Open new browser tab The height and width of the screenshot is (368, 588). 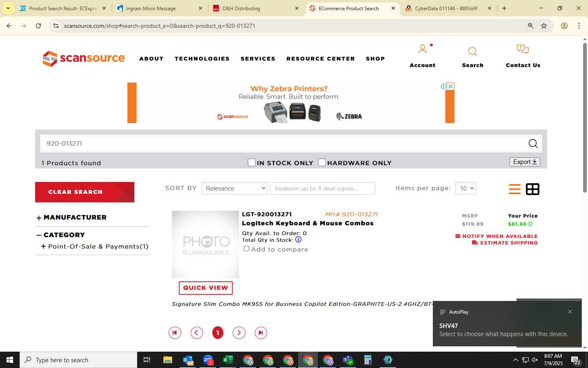[x=504, y=8]
